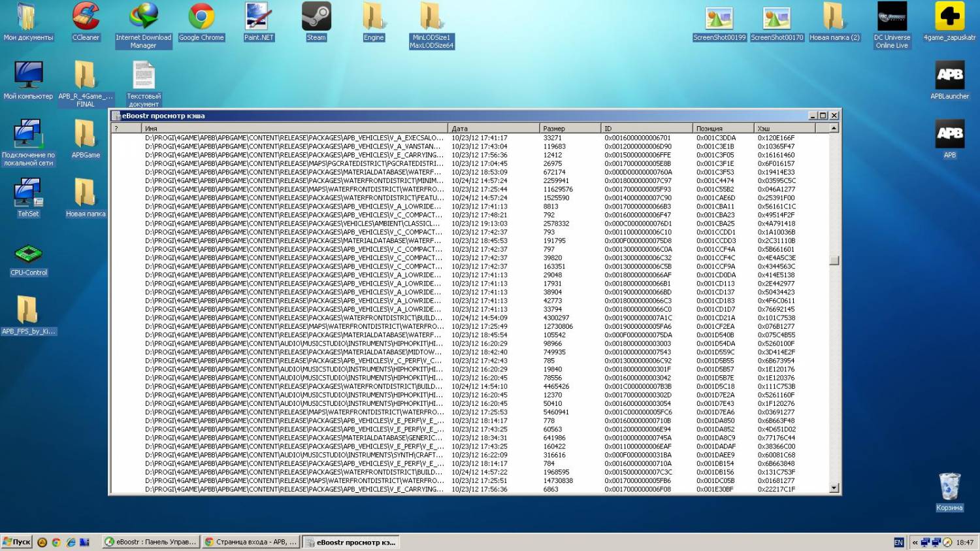Open the CCleaner desktop icon

86,18
